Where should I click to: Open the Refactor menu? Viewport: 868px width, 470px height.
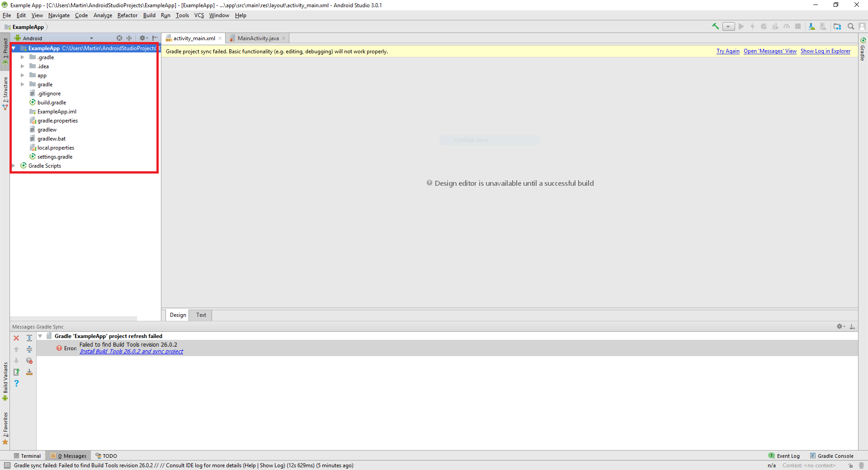pyautogui.click(x=127, y=15)
